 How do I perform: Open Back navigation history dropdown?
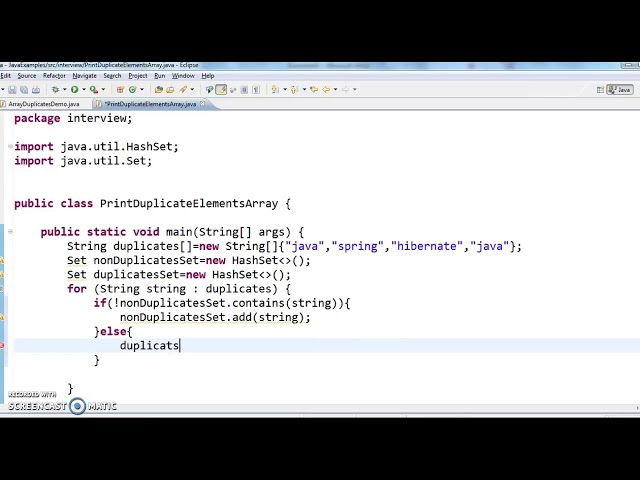[x=335, y=89]
